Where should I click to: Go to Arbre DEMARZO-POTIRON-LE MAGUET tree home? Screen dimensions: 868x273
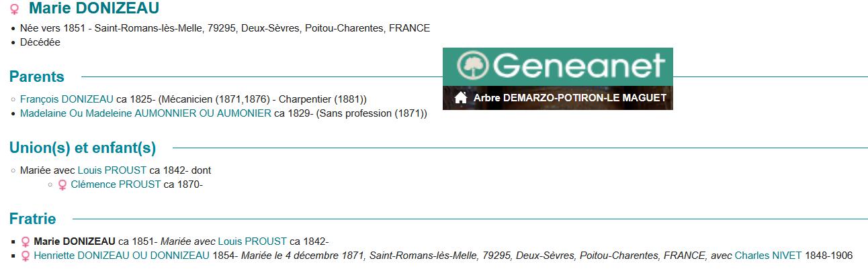[x=570, y=98]
